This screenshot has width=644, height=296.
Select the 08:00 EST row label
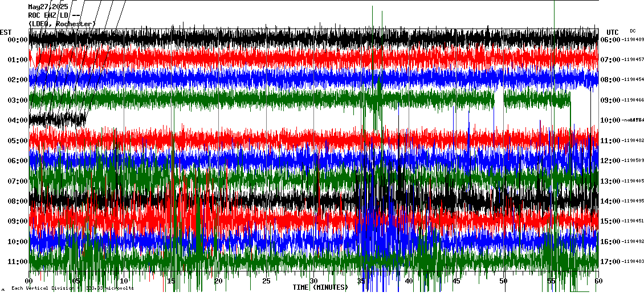coord(18,201)
